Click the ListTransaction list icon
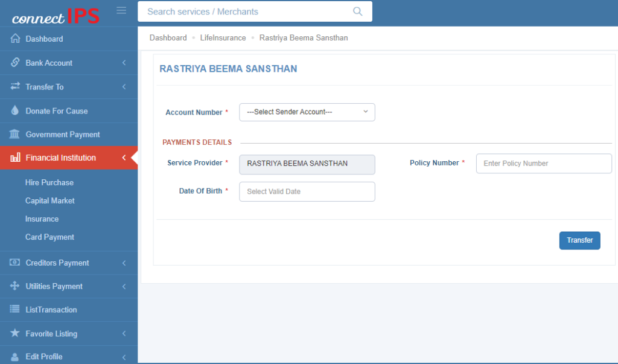This screenshot has height=364, width=618. coord(14,309)
